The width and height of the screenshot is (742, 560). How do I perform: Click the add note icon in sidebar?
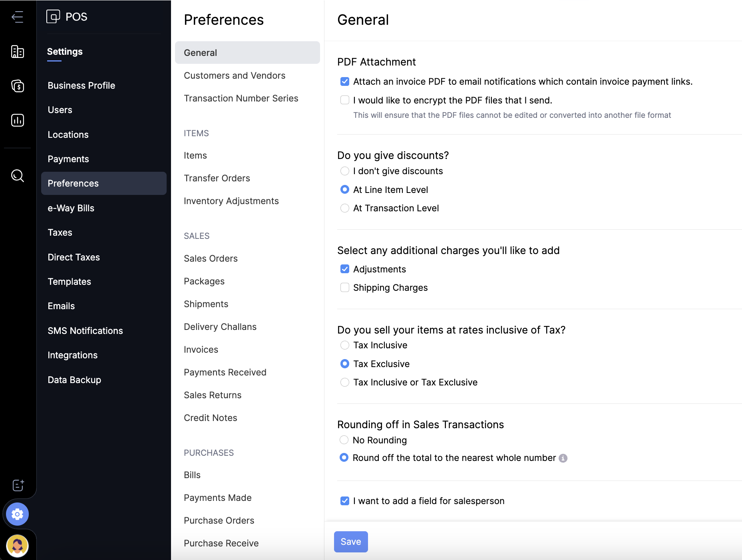click(18, 485)
